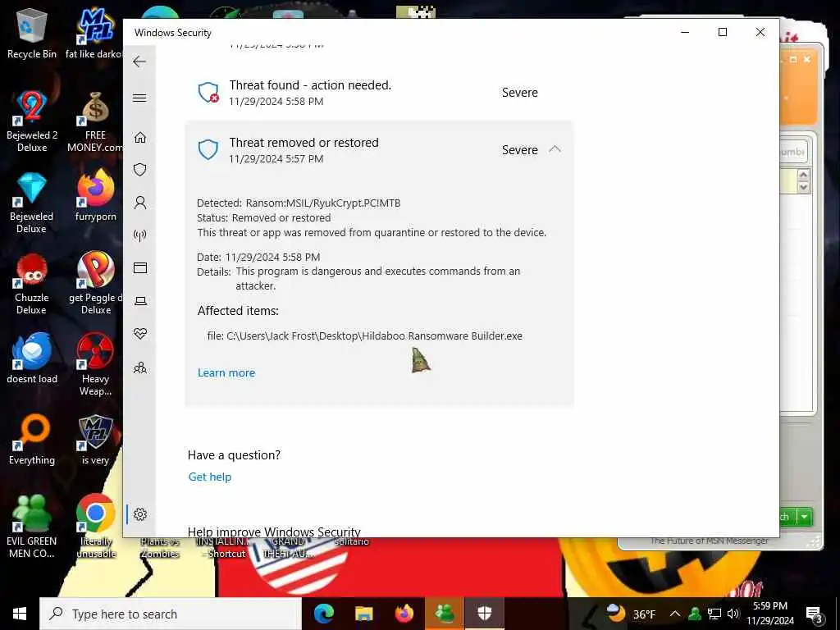Screen dimensions: 840x630
Task: Select the 'fat like darko' desktop shortcut
Action: [x=95, y=33]
